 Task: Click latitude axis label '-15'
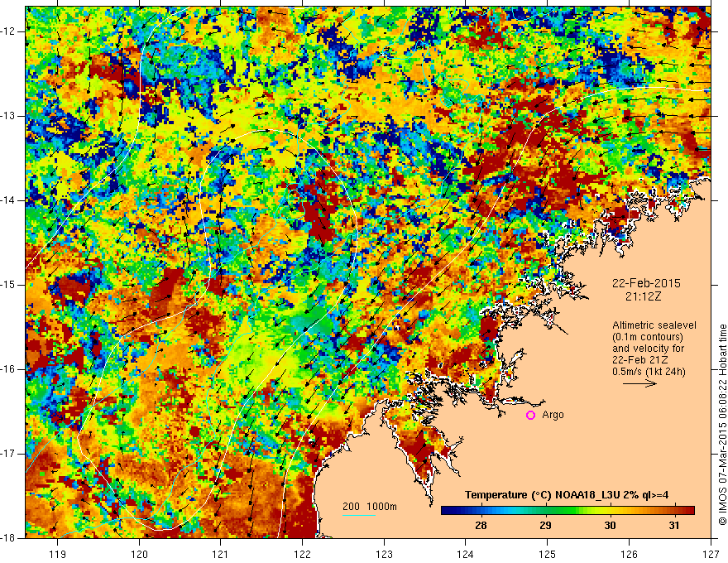click(x=9, y=285)
